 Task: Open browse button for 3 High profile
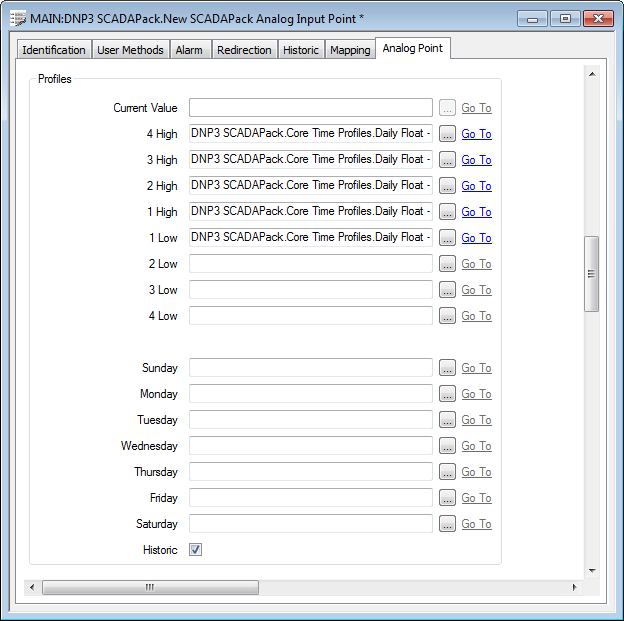447,160
